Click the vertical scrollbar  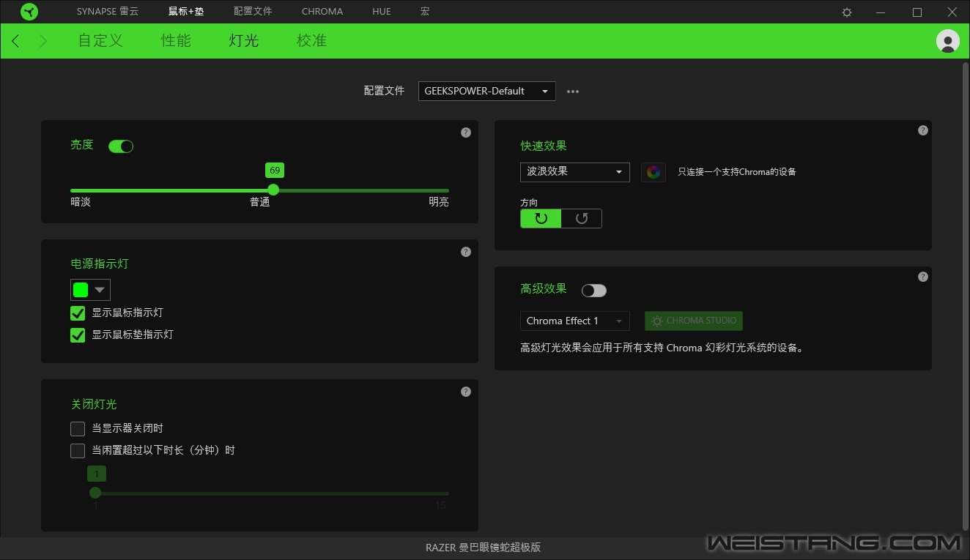point(964,296)
